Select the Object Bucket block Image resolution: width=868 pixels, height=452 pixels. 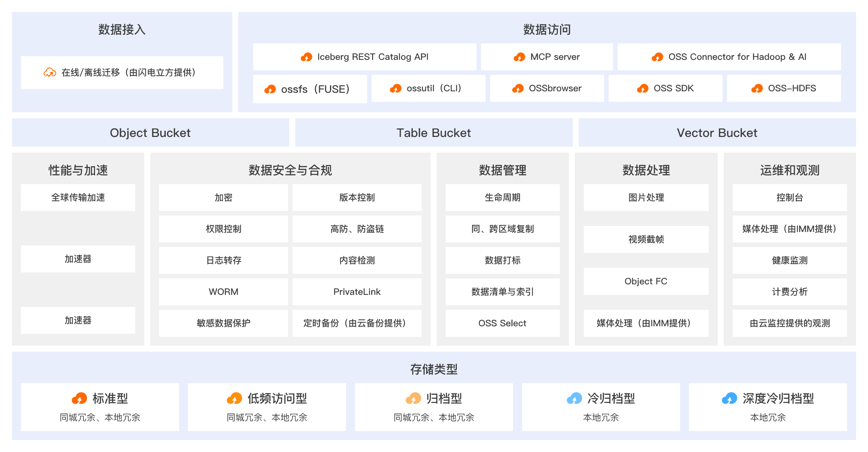(150, 132)
